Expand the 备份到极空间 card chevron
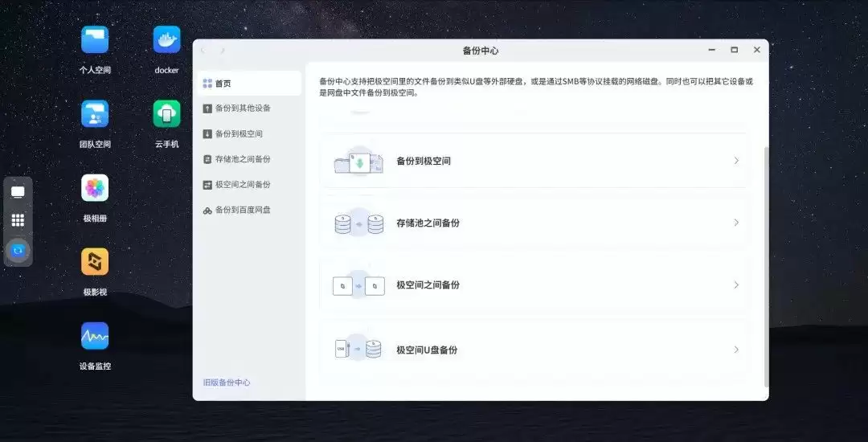This screenshot has height=442, width=868. [x=735, y=161]
